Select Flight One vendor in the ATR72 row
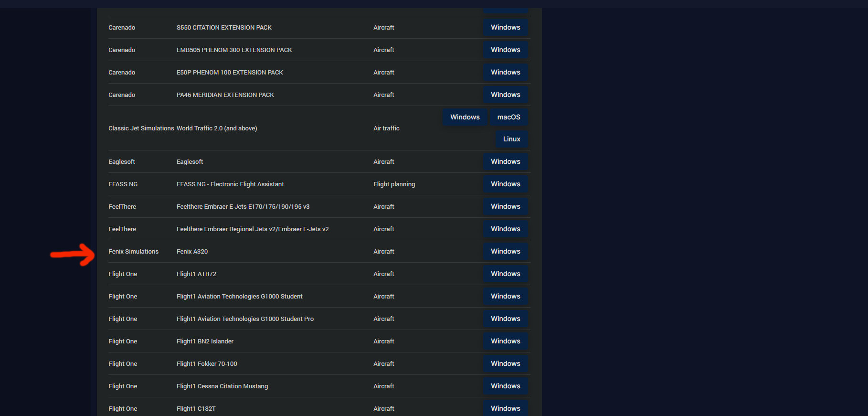 [x=123, y=274]
